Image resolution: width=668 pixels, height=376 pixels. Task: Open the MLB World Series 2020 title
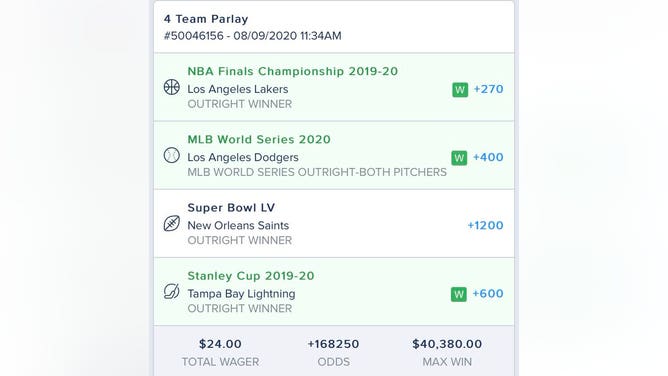coord(259,139)
